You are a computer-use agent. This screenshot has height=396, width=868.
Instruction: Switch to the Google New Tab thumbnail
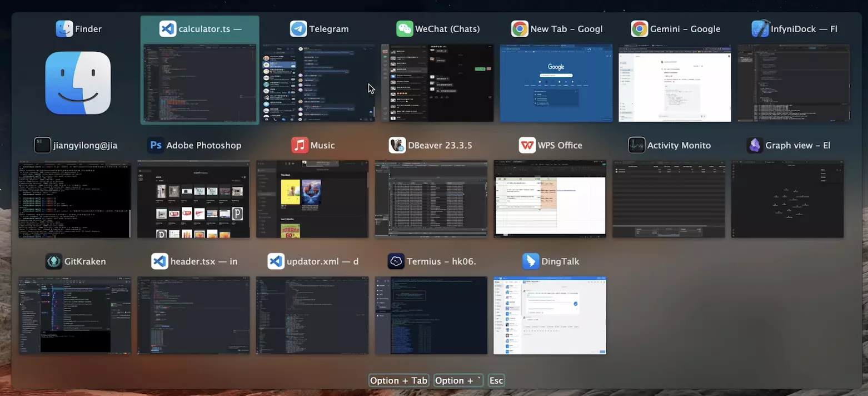pos(556,83)
